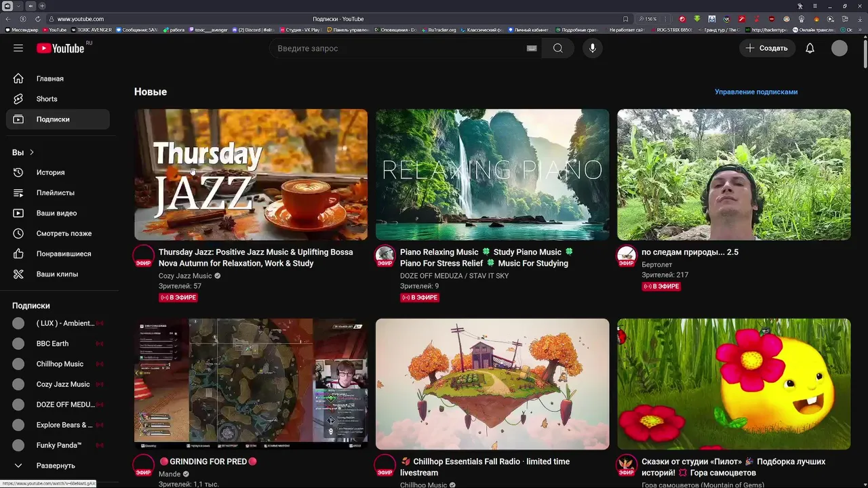Image resolution: width=868 pixels, height=488 pixels.
Task: Open the YouTube hamburger guide menu
Action: tap(18, 48)
